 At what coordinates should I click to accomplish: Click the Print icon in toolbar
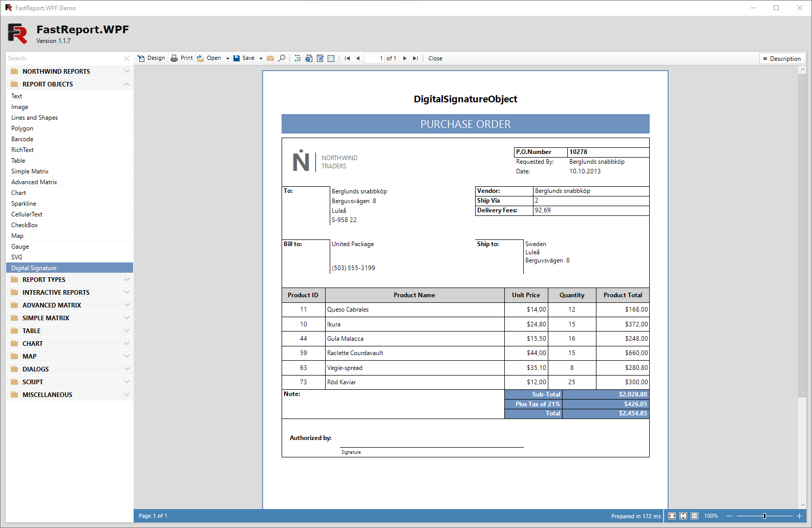[174, 58]
